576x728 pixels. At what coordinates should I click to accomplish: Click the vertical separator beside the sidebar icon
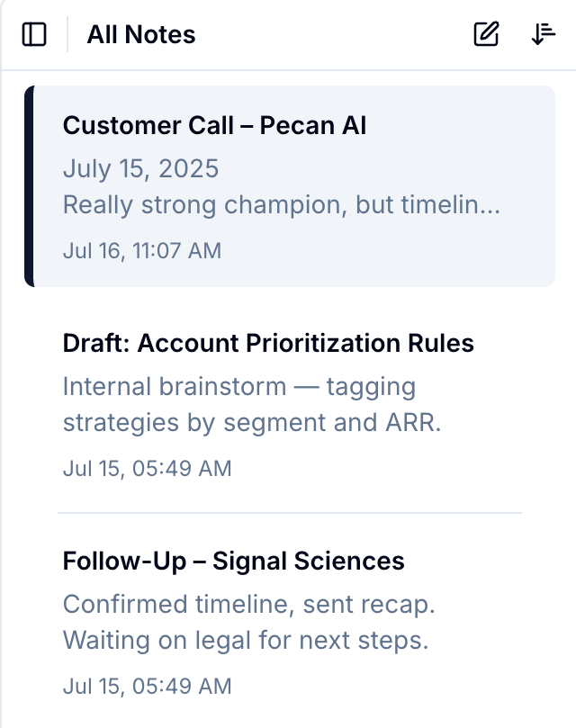(x=67, y=35)
